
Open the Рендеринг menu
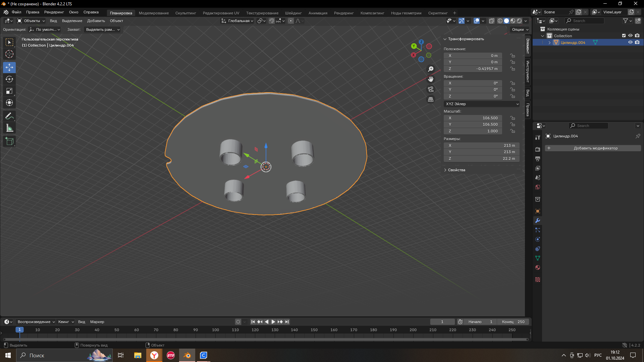54,12
